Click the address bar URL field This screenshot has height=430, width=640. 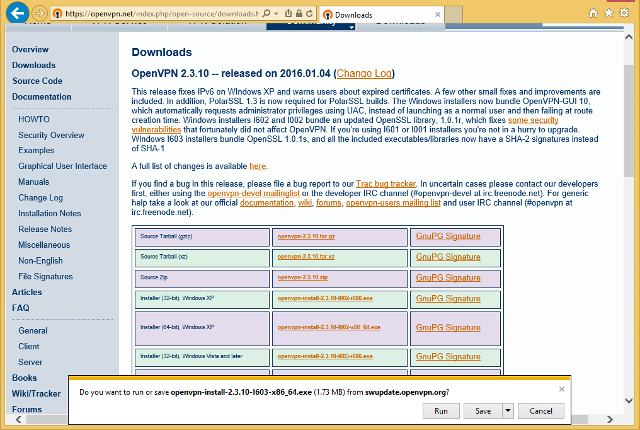(162, 14)
